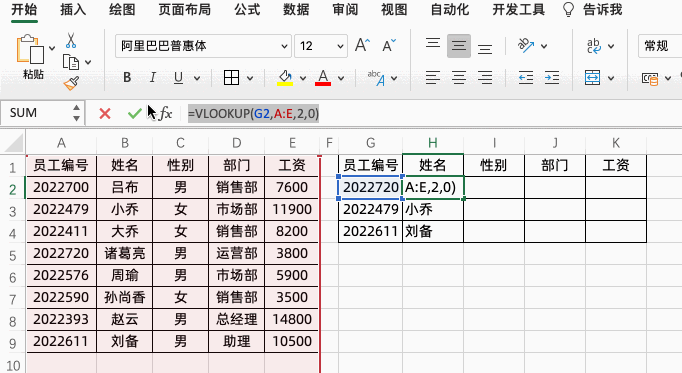Switch to the 视图 tab
The image size is (682, 373).
pyautogui.click(x=394, y=10)
